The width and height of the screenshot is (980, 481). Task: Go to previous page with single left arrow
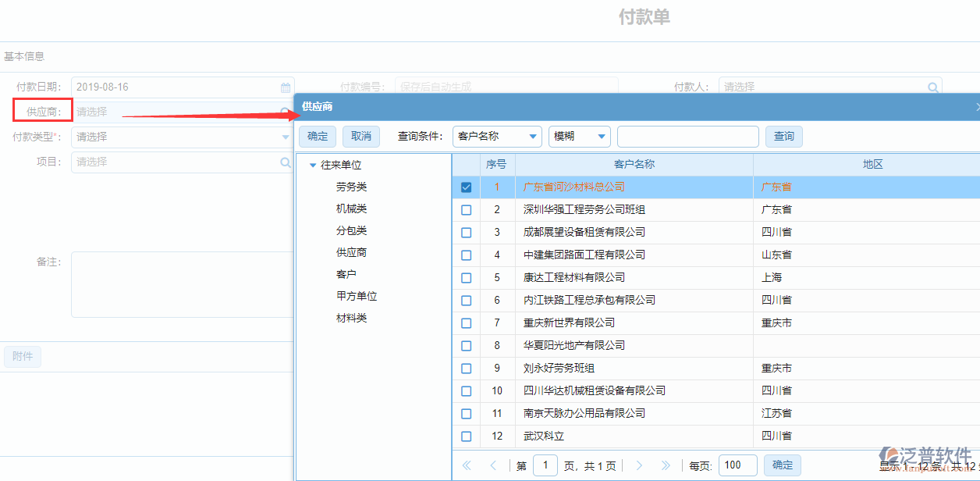(492, 465)
